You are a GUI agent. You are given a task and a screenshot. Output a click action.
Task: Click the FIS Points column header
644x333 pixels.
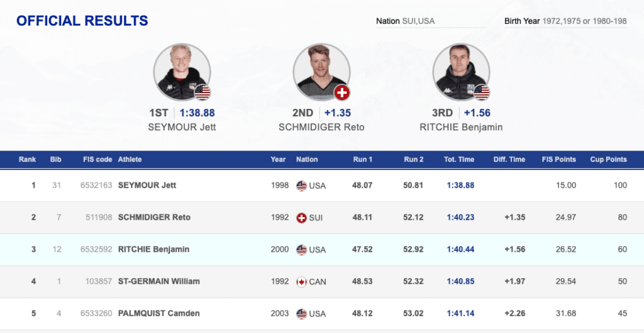pos(558,160)
